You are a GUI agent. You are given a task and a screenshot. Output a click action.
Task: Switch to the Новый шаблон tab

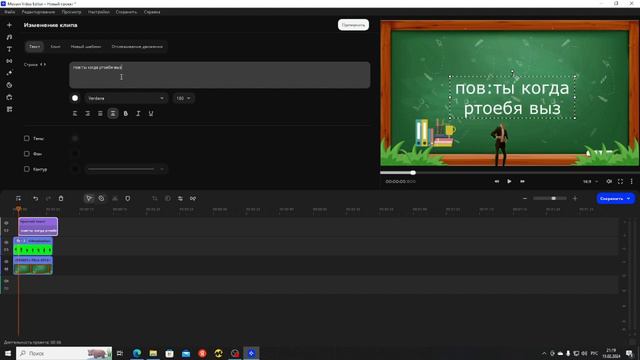tap(86, 47)
